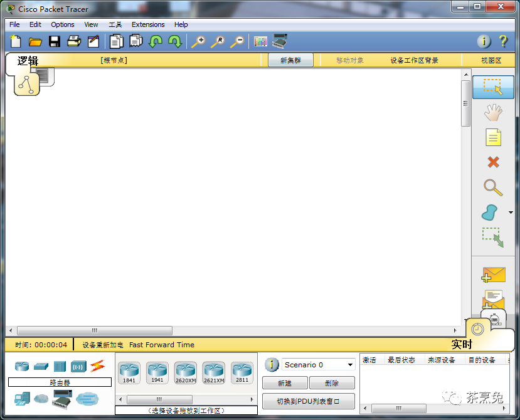Image resolution: width=520 pixels, height=420 pixels.
Task: Pick the Multiuser Connection category
Action: 87,399
